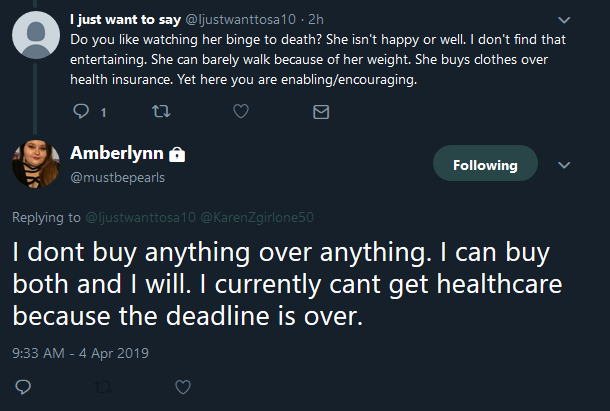Expand the chevron menu on the top tweet

[564, 19]
